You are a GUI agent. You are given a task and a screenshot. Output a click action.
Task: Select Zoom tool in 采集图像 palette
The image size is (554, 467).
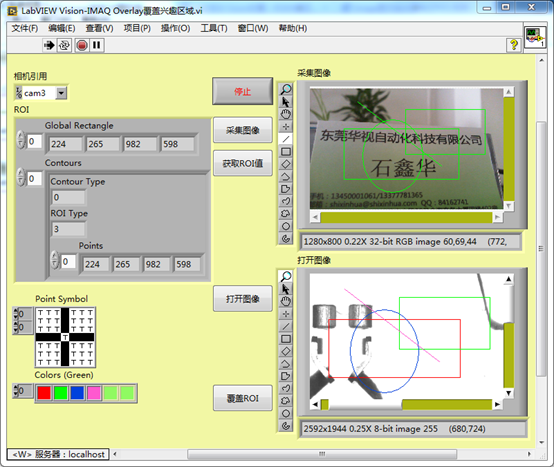pos(286,89)
